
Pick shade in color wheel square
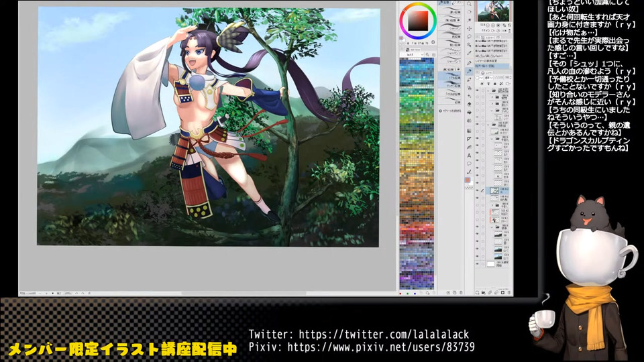click(418, 21)
